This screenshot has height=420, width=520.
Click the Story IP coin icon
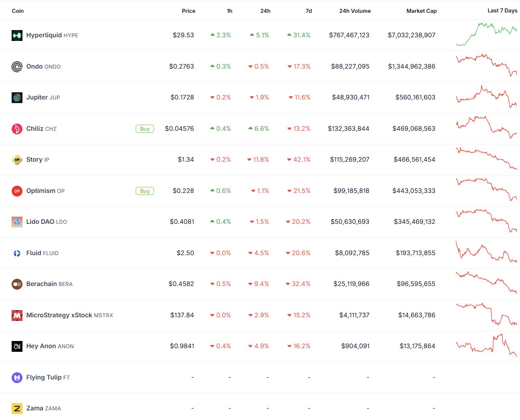pyautogui.click(x=17, y=160)
